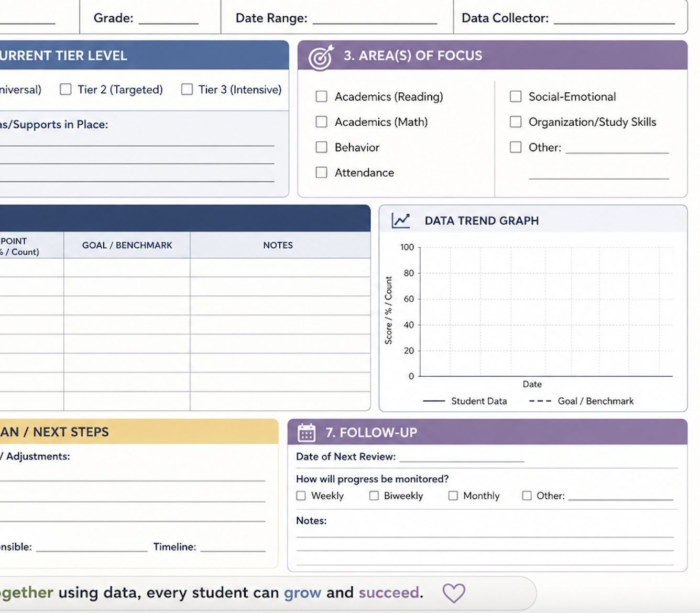
Task: Select the Behavior checkbox
Action: point(322,147)
